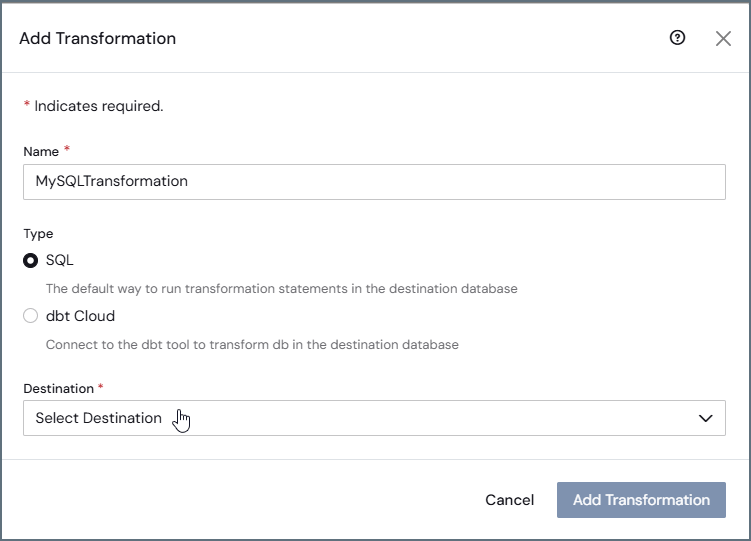Click the Add Transformation button
Viewport: 751px width, 541px height.
tap(641, 500)
